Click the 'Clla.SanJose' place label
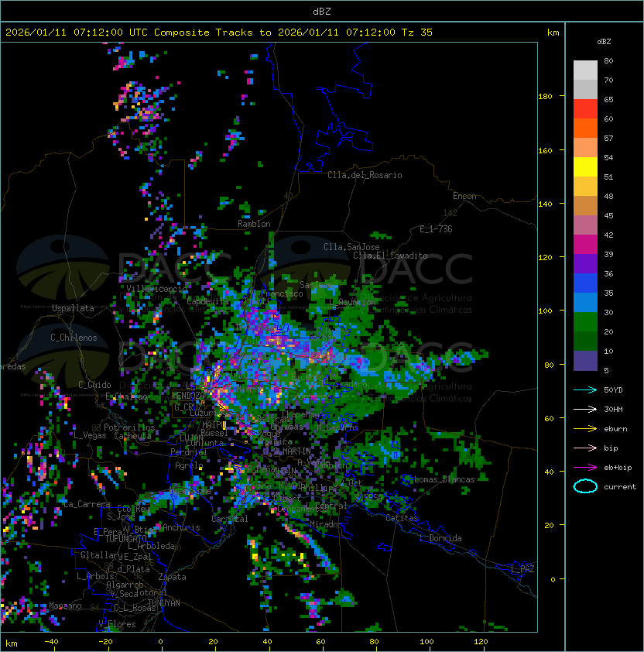Screen dimensions: 644x652 tap(351, 247)
